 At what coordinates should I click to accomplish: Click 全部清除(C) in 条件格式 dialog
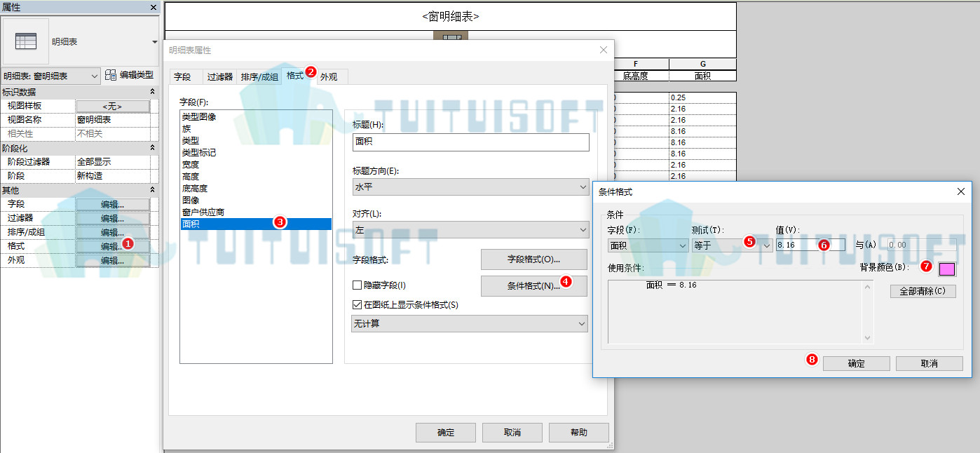(x=923, y=291)
